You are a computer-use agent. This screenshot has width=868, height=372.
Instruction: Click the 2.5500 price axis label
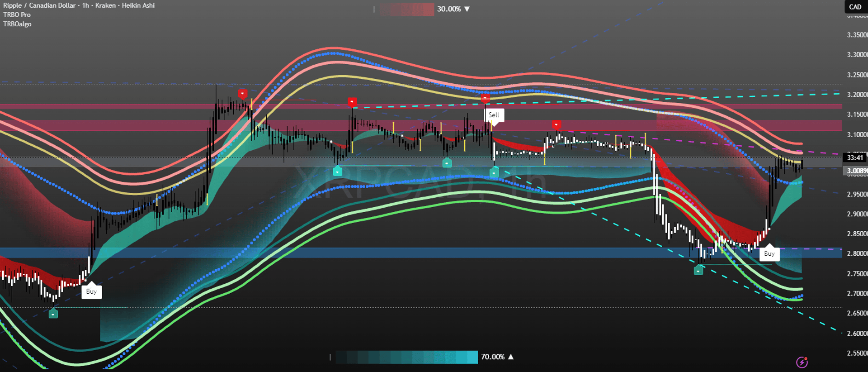tap(857, 353)
